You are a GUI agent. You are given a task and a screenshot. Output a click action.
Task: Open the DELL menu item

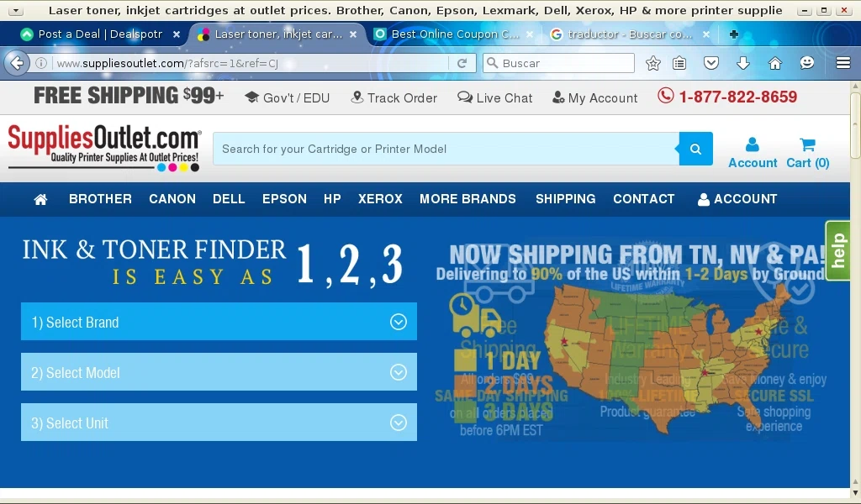point(229,199)
